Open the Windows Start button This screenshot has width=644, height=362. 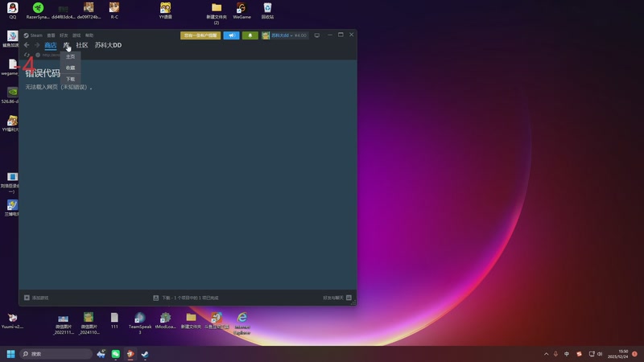(x=10, y=354)
